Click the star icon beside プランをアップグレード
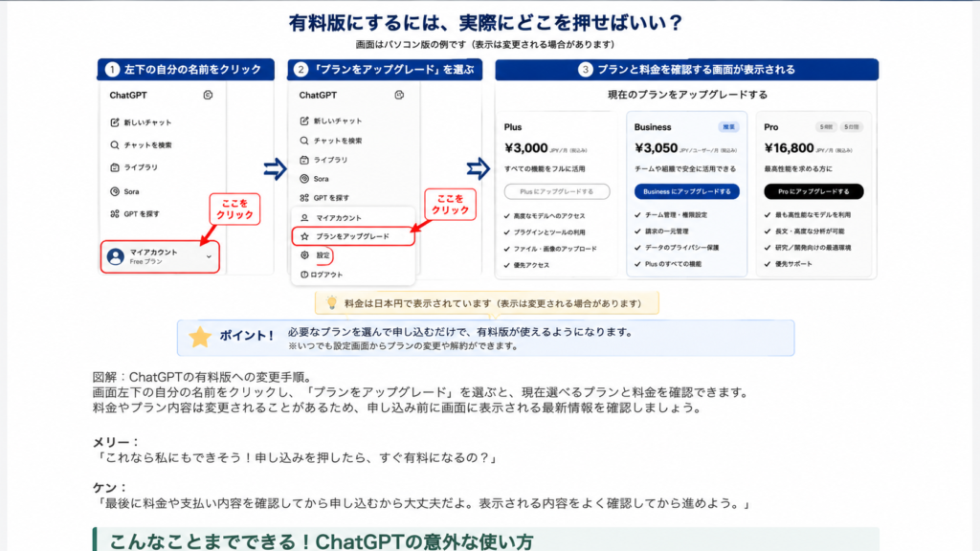Viewport: 980px width, 551px height. click(304, 237)
